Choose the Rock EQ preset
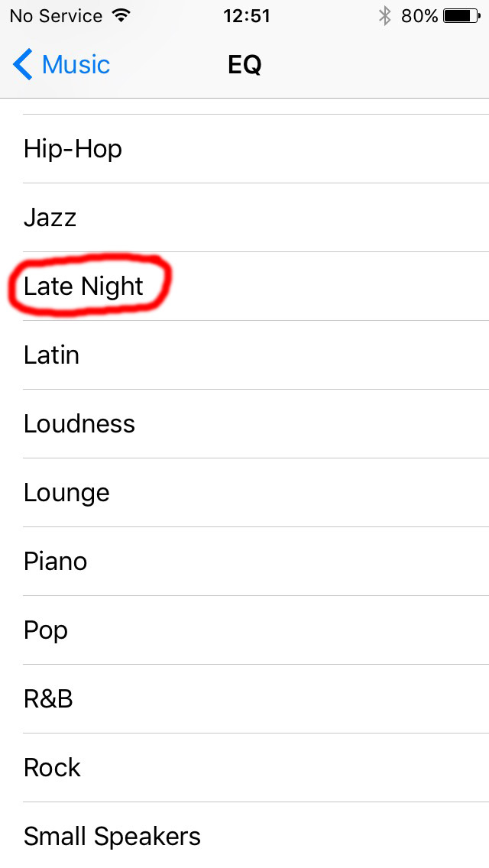Screen dimensions: 489x868 click(244, 767)
